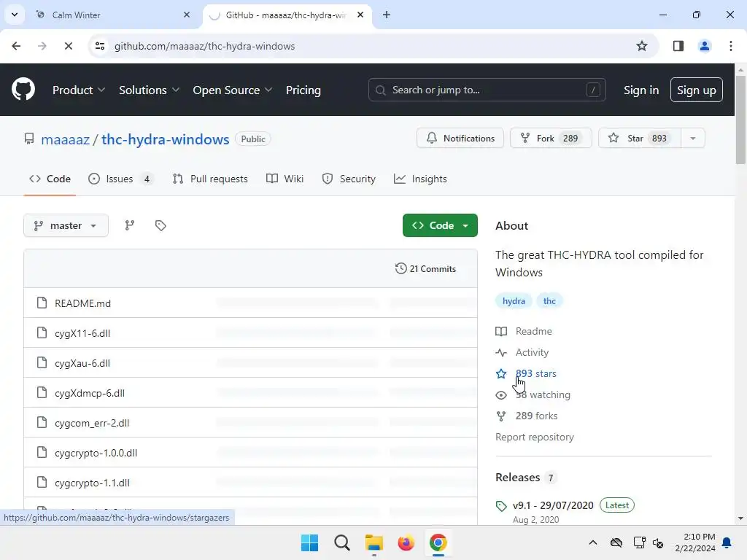Click the fork icon beside 289 forks
747x560 pixels.
(x=501, y=416)
